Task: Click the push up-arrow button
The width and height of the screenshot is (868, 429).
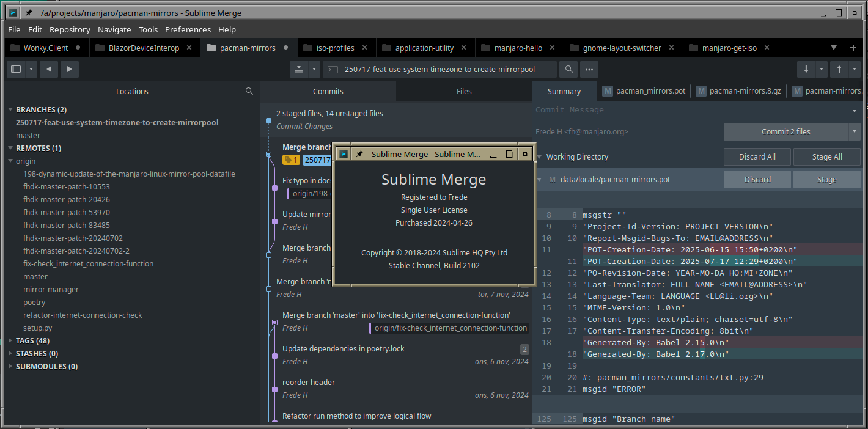Action: click(x=839, y=69)
